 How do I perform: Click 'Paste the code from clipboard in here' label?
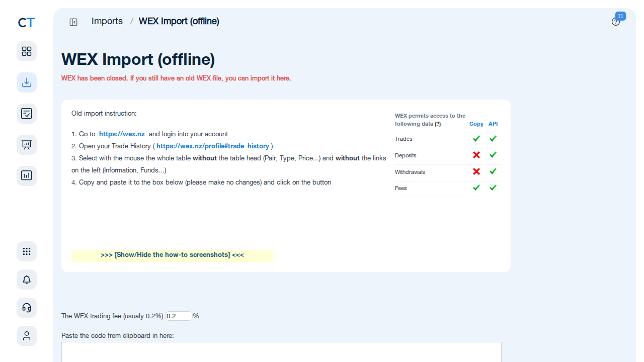[118, 335]
